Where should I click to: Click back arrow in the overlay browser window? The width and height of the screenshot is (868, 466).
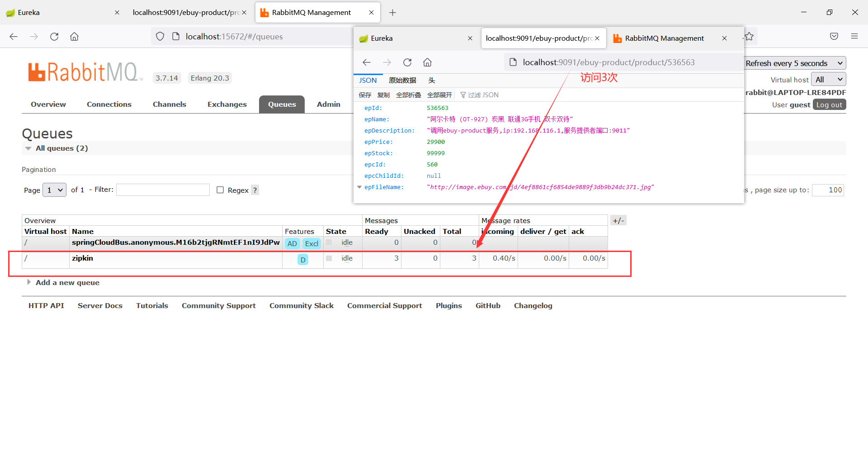[367, 62]
